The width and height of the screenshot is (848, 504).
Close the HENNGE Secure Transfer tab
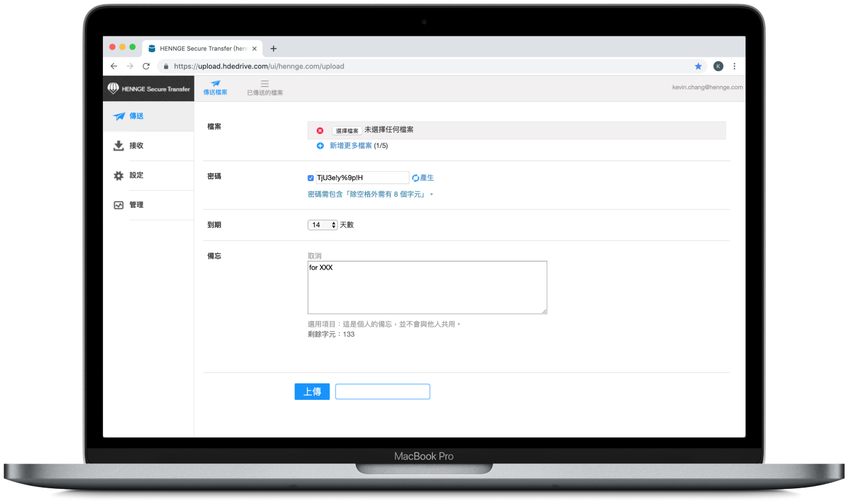coord(254,48)
